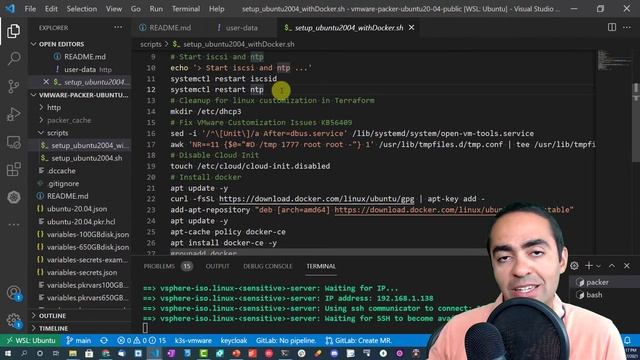This screenshot has width=640, height=360.
Task: Switch git branch via main indicator
Action: 78,340
